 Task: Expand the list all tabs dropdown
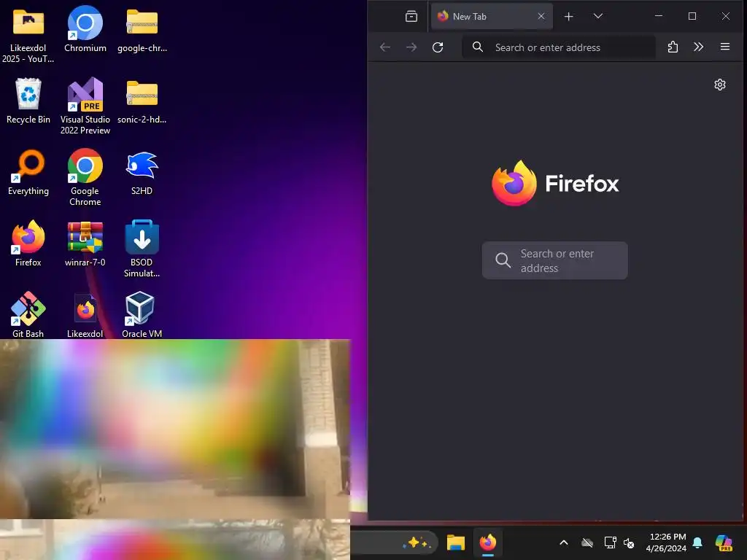(x=598, y=16)
